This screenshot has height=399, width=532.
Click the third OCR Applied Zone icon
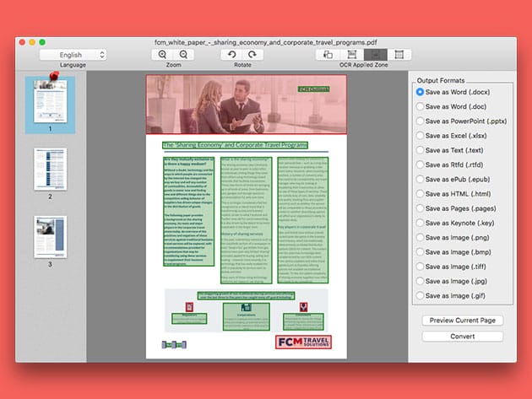click(x=375, y=54)
